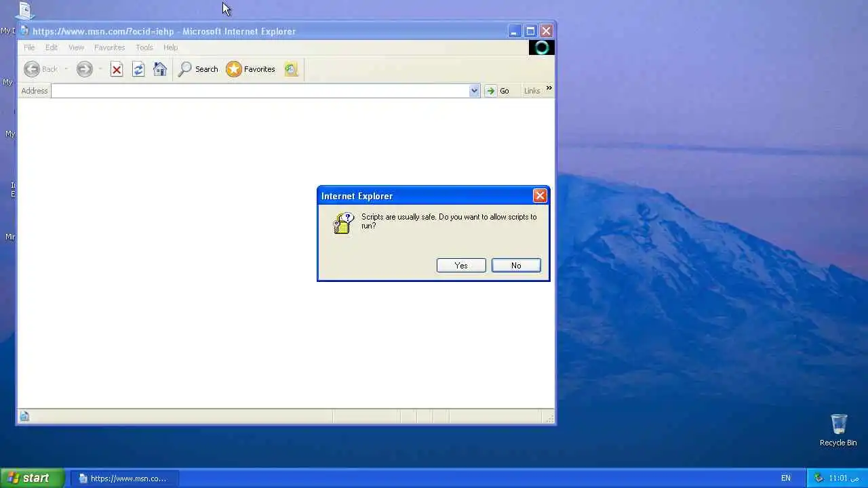Click inside the Address input field
The height and width of the screenshot is (488, 868).
point(260,91)
